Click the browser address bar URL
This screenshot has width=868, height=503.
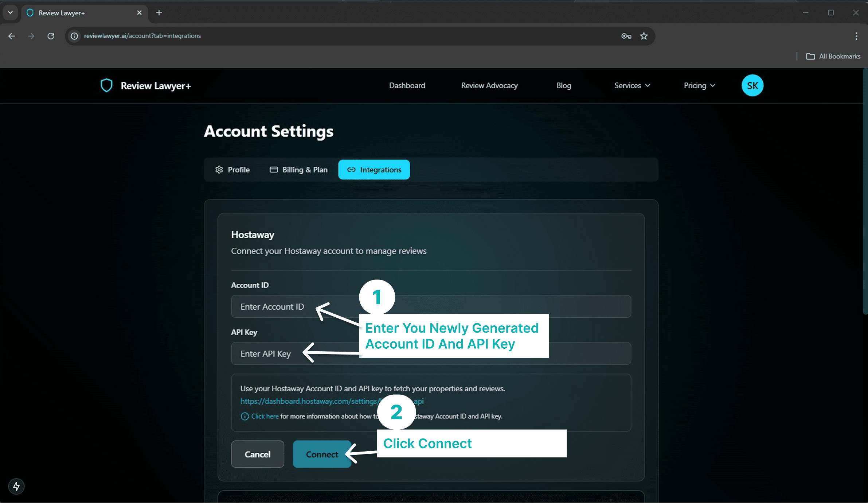click(x=142, y=36)
